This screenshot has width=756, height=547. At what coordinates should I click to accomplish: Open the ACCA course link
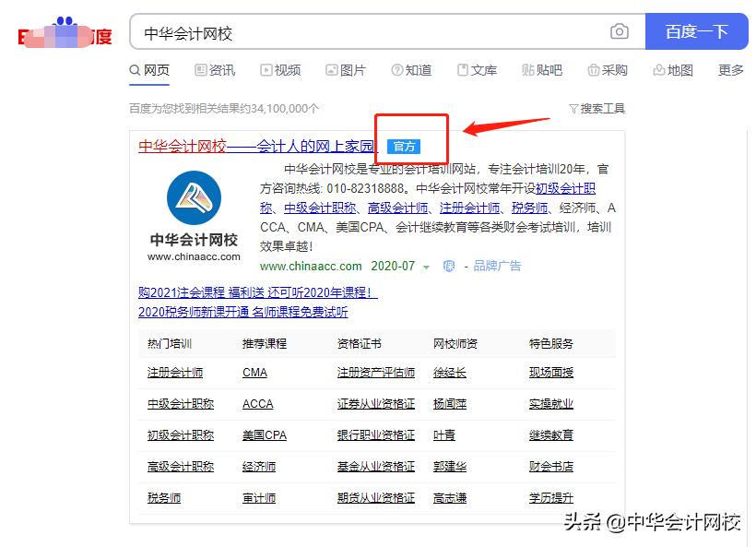coord(257,404)
